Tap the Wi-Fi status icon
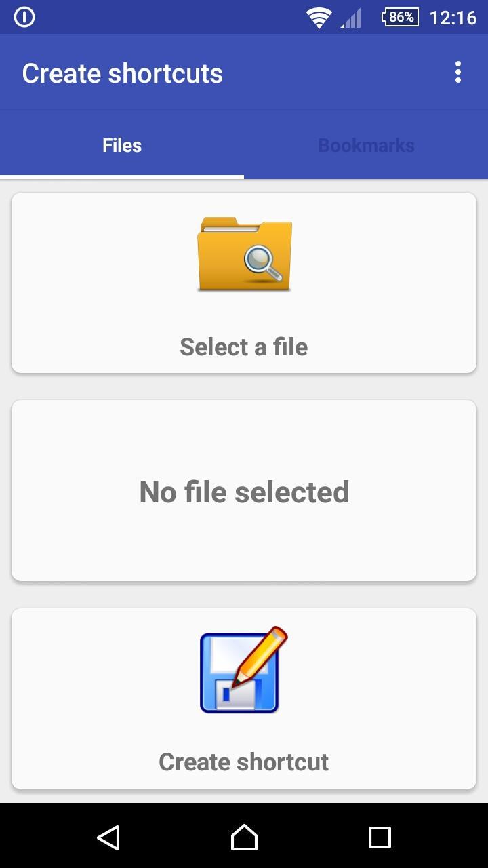This screenshot has height=868, width=488. [318, 18]
